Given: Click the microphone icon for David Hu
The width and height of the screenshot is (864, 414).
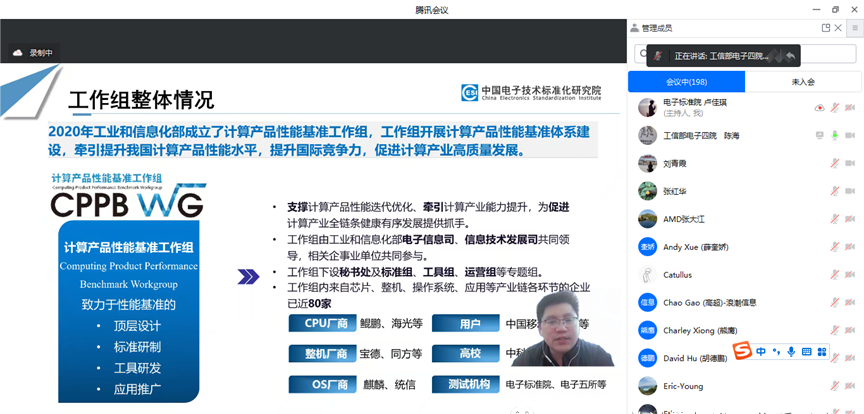Looking at the screenshot, I should tap(835, 358).
